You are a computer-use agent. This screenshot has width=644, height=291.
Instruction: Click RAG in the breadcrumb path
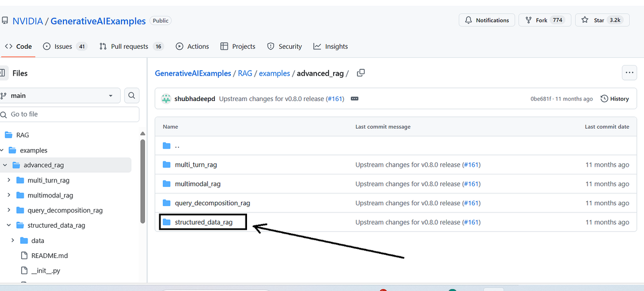tap(245, 73)
